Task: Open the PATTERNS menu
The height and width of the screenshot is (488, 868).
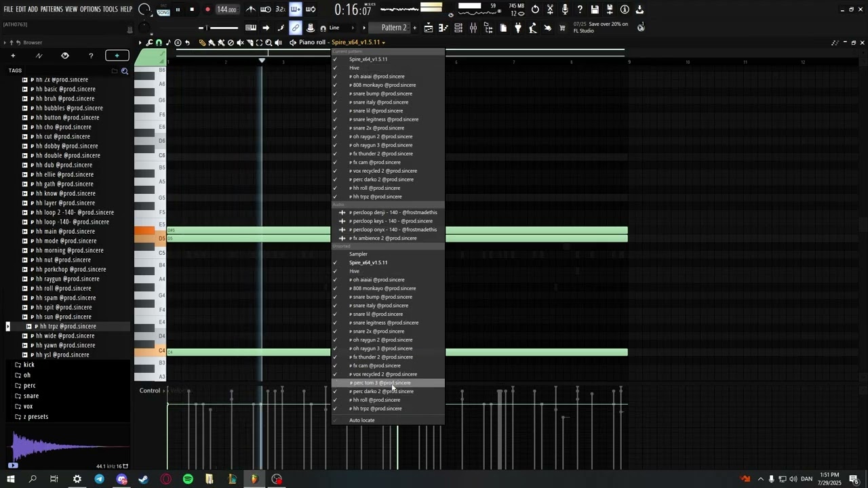Action: 52,9
